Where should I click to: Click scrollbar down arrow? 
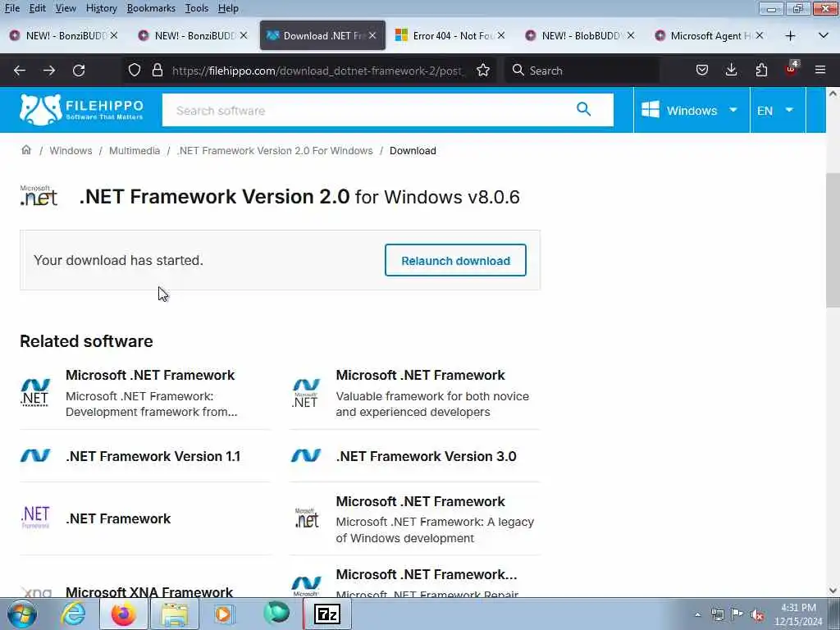click(x=833, y=591)
